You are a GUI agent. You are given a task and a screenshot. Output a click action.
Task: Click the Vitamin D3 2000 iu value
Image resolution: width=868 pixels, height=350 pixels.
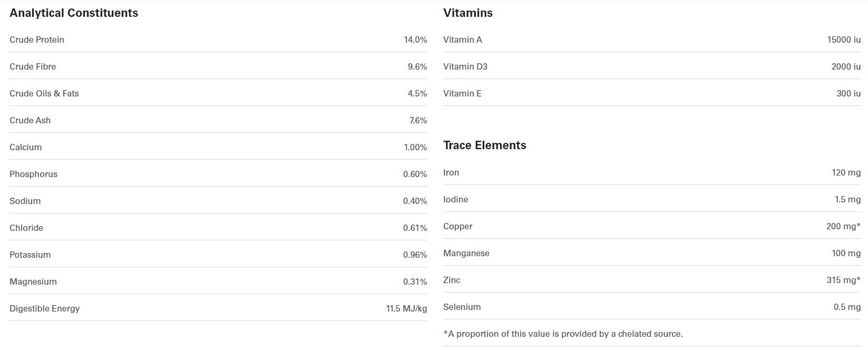tap(846, 67)
